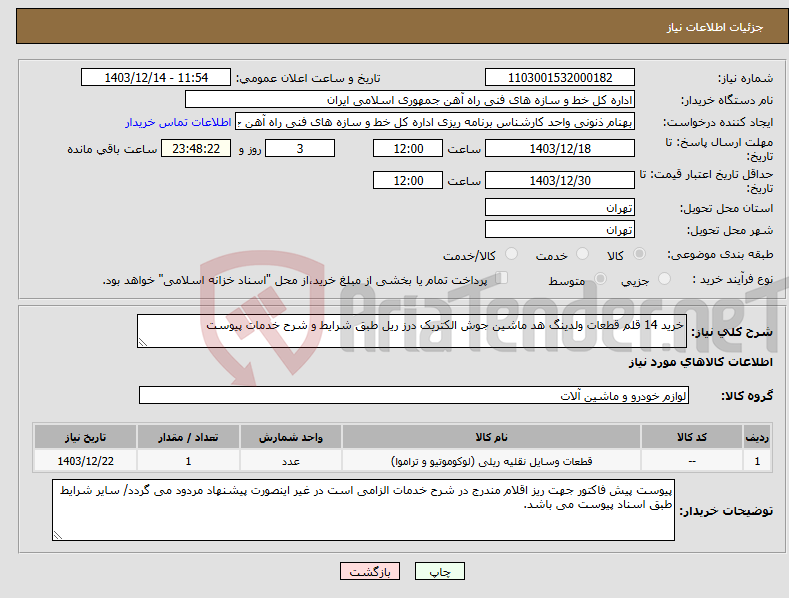Open اطلاعات تماس خریدار contact link
The width and height of the screenshot is (789, 598).
[x=178, y=122]
